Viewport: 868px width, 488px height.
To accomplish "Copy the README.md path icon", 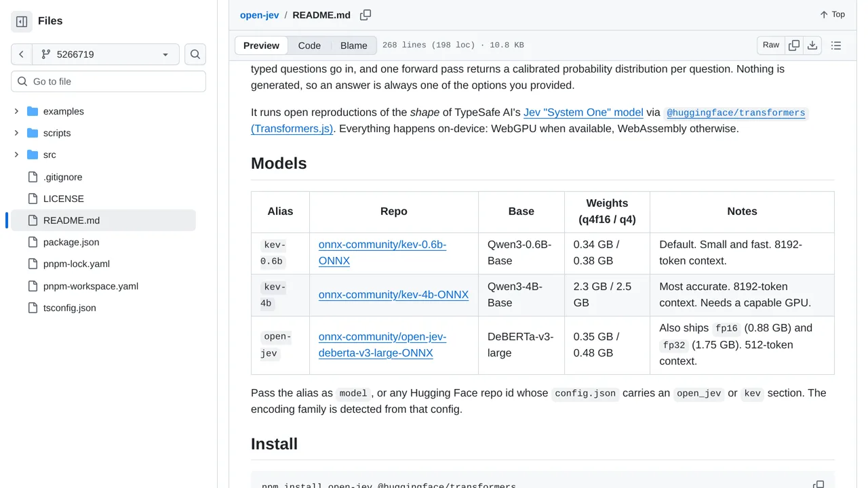I will (366, 15).
